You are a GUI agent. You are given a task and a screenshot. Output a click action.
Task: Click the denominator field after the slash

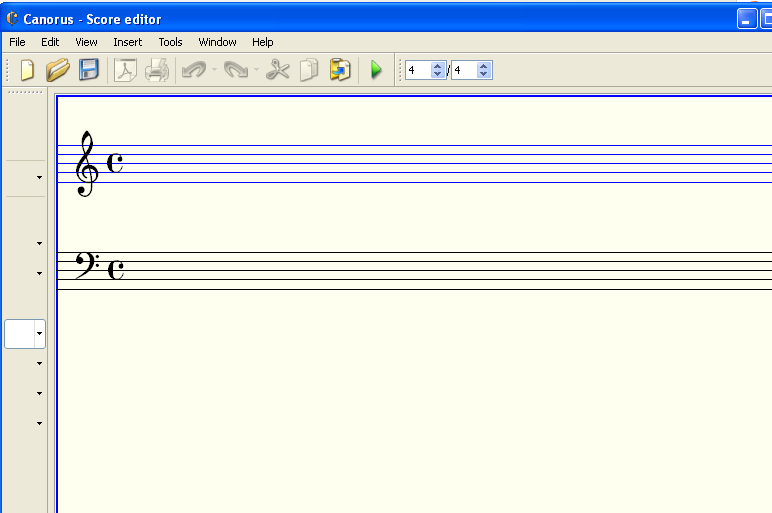464,70
